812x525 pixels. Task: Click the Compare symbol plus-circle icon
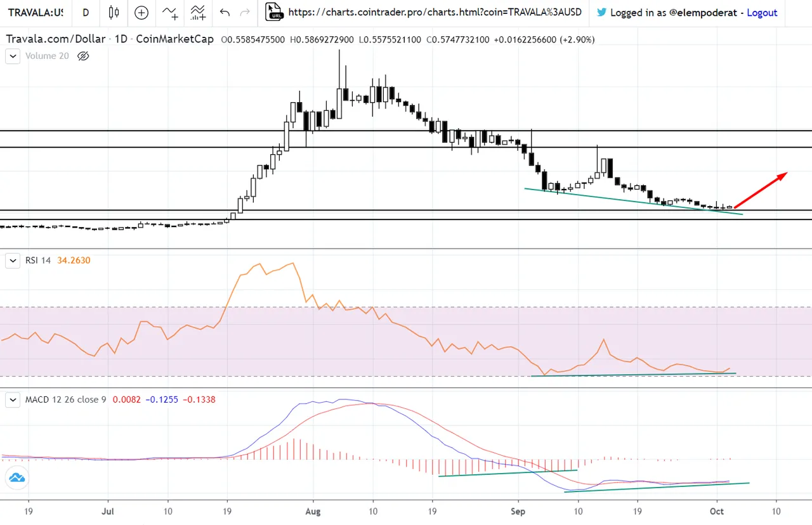click(141, 12)
